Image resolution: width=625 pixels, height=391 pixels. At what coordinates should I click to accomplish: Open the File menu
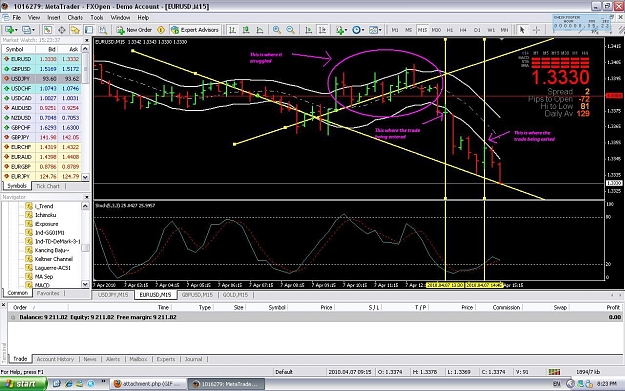pyautogui.click(x=17, y=18)
